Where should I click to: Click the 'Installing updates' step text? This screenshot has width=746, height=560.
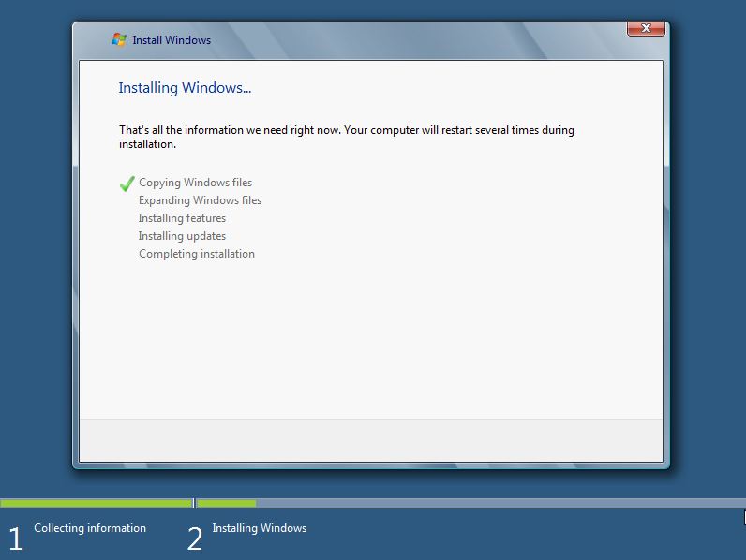pos(182,236)
